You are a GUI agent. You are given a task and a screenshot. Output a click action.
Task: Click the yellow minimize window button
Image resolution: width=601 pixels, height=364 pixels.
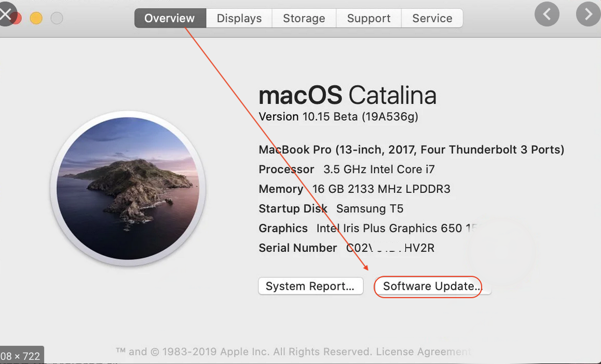pos(36,18)
